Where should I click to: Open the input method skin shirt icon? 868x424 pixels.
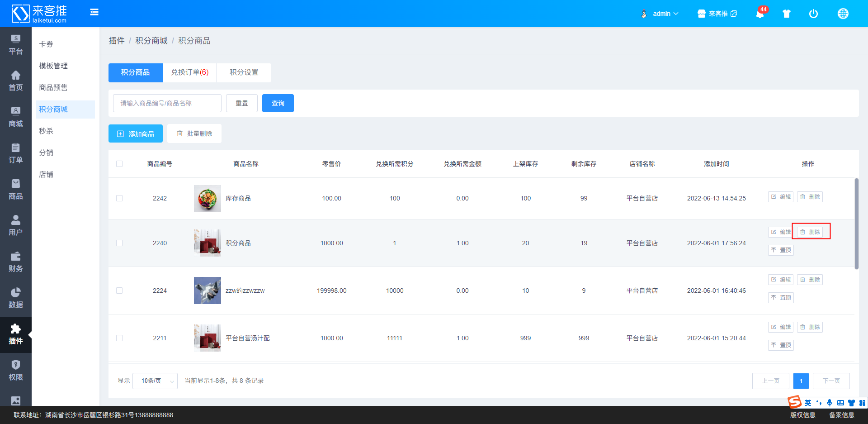[x=851, y=403]
